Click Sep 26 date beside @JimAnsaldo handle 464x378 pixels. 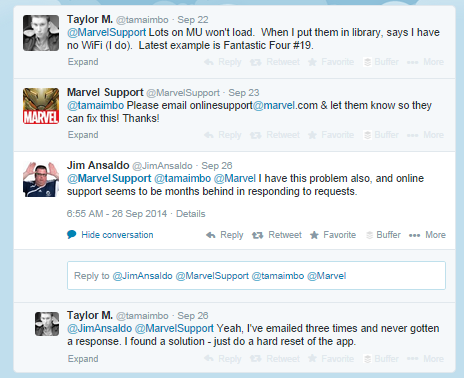217,166
